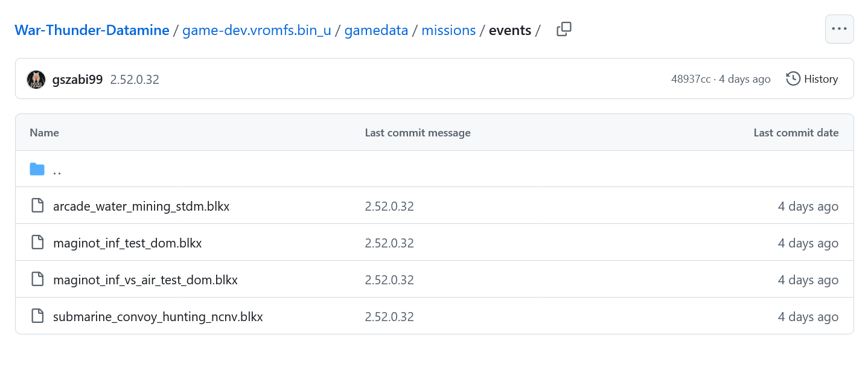The width and height of the screenshot is (868, 370).
Task: Click file icon beside submarine_convoy_hunting_ncnv.blkx
Action: (37, 316)
